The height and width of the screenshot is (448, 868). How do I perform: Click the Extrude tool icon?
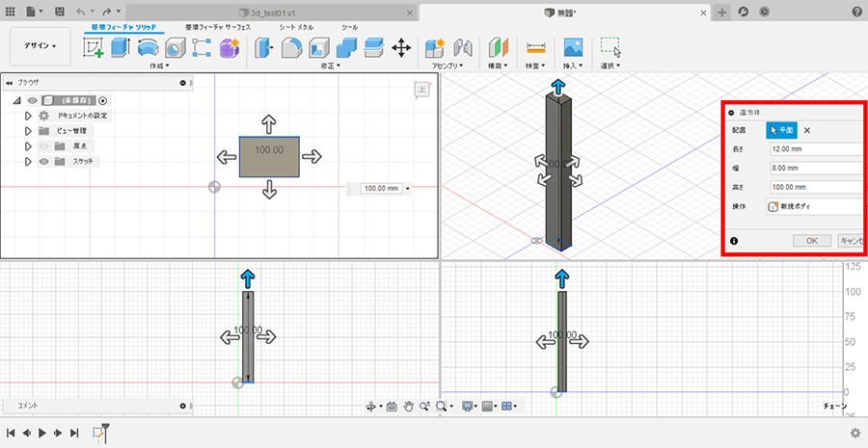tap(122, 47)
